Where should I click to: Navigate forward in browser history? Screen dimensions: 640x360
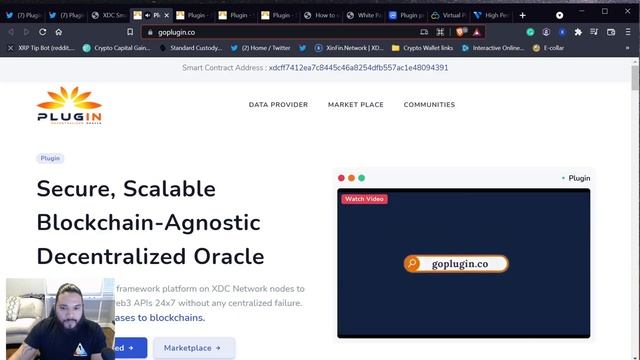point(27,32)
